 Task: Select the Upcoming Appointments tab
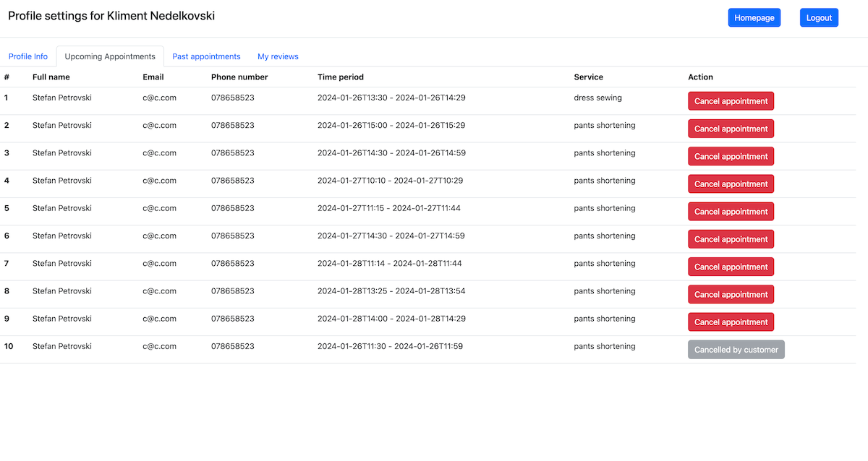(x=110, y=56)
